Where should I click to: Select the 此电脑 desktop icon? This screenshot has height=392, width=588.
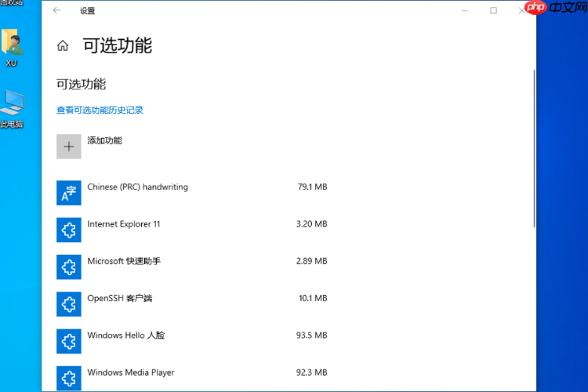pos(12,109)
